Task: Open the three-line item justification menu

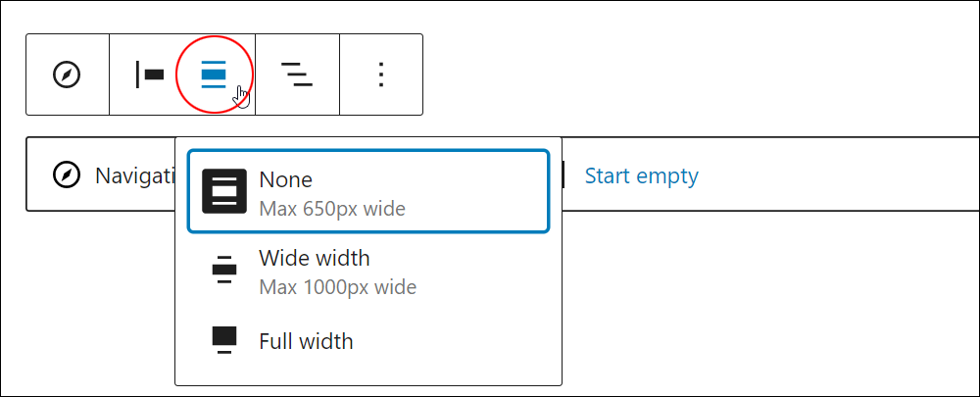Action: point(297,75)
